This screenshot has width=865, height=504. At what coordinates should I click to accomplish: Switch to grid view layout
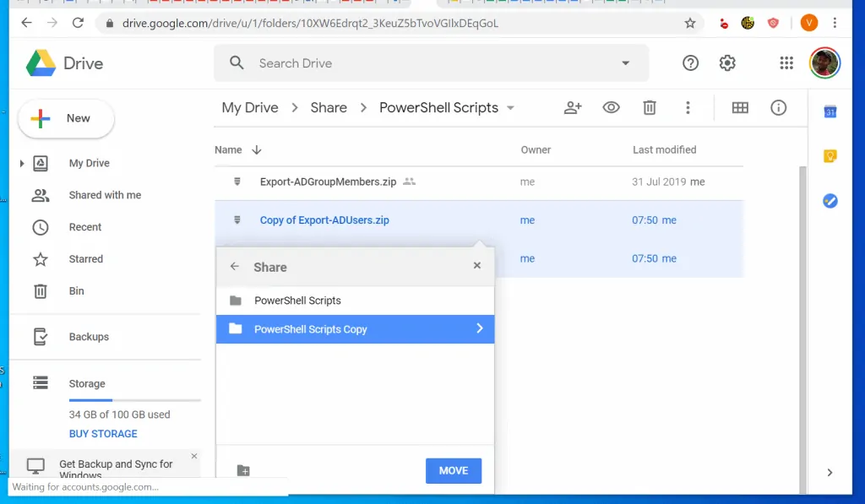click(740, 107)
